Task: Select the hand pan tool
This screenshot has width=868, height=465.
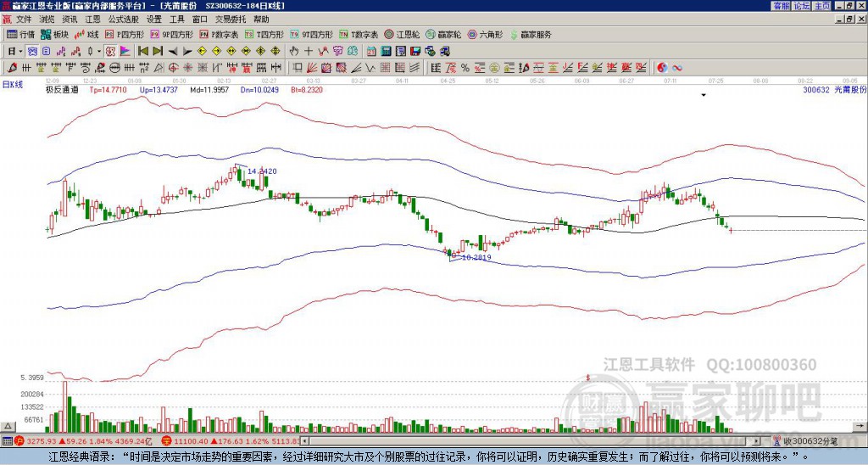Action: [x=294, y=51]
